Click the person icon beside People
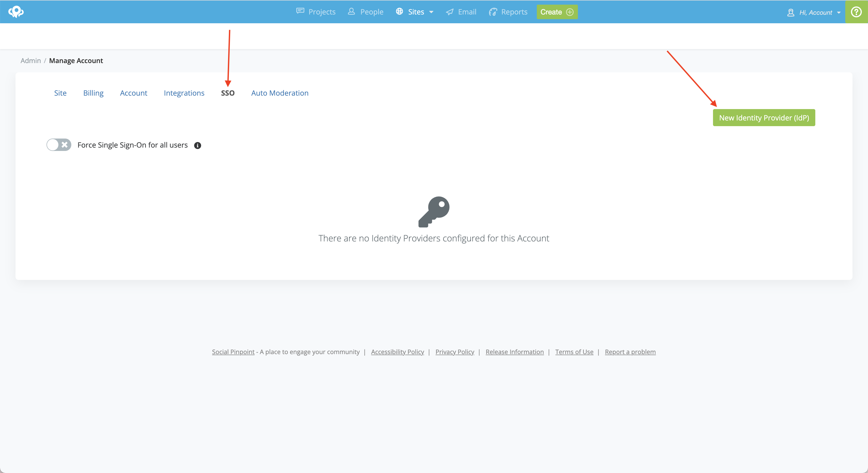Viewport: 868px width, 473px height. [x=351, y=11]
